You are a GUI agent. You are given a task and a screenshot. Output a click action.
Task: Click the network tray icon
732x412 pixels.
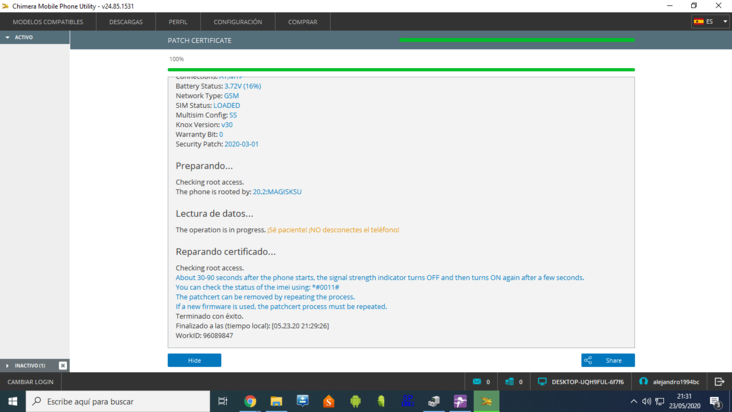pyautogui.click(x=660, y=401)
